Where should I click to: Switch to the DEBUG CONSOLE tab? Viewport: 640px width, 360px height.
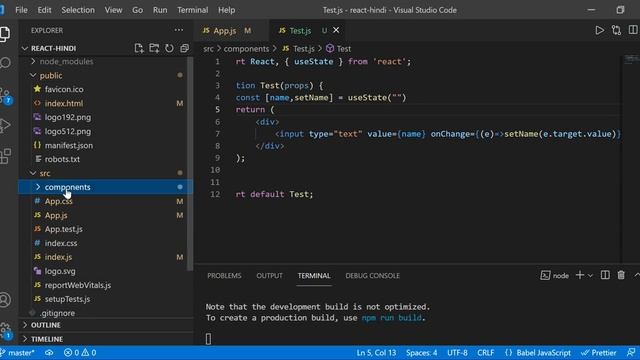pos(373,276)
